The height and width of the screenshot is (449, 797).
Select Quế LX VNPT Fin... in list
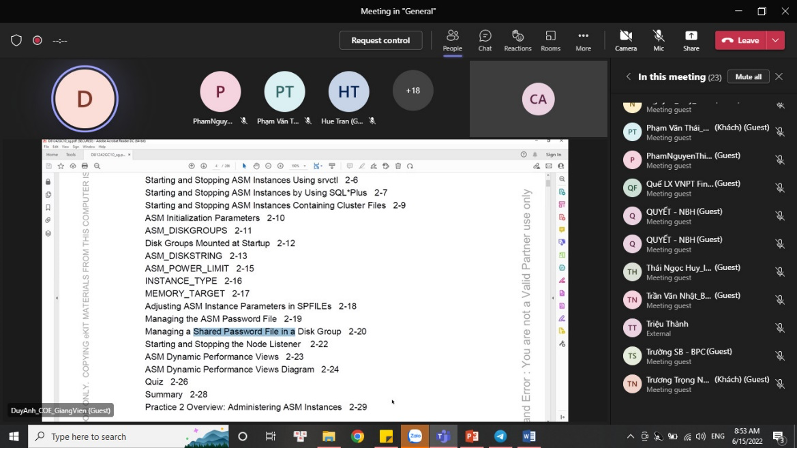pos(703,188)
